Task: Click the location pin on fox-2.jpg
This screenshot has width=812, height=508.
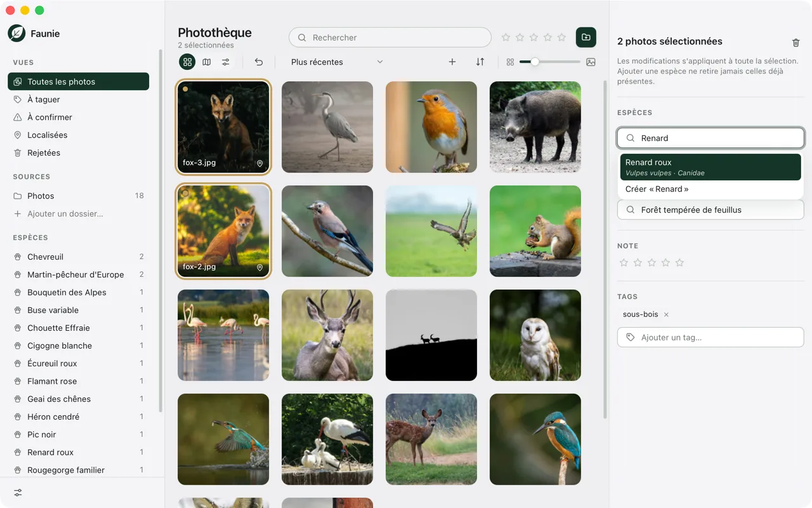Action: (259, 267)
